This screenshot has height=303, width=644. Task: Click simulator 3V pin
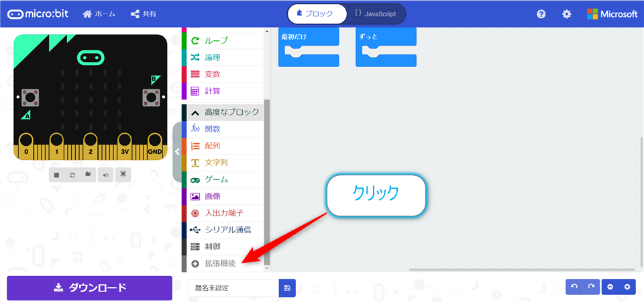[x=125, y=146]
